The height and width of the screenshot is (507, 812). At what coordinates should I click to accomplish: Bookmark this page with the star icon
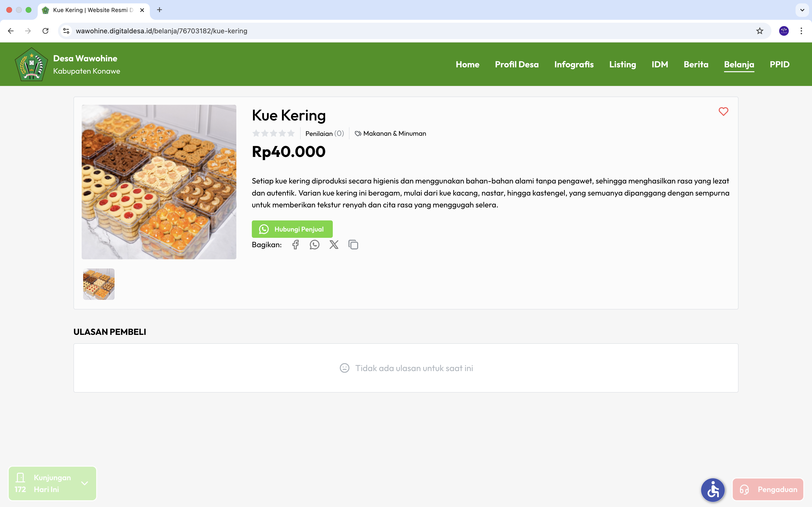759,31
